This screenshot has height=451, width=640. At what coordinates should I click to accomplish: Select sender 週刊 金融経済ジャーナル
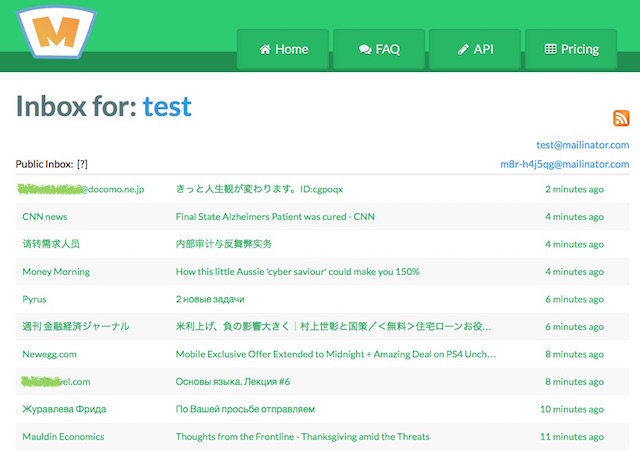tap(76, 327)
